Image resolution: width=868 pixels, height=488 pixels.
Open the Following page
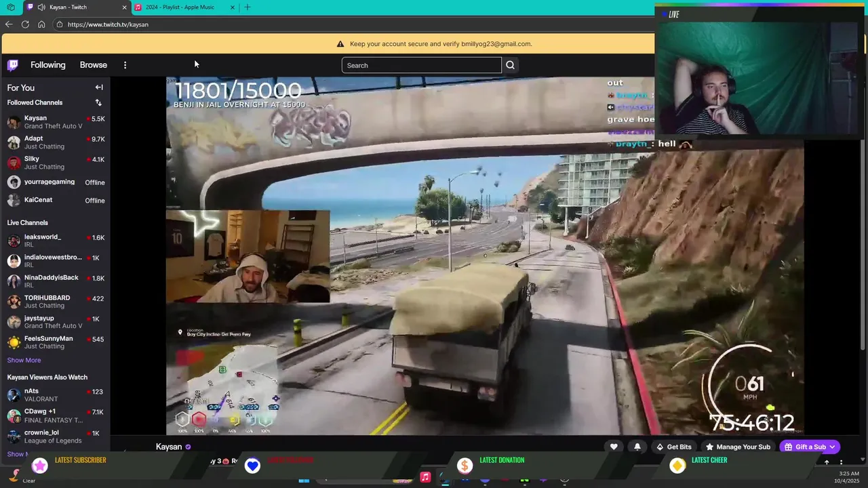coord(48,65)
